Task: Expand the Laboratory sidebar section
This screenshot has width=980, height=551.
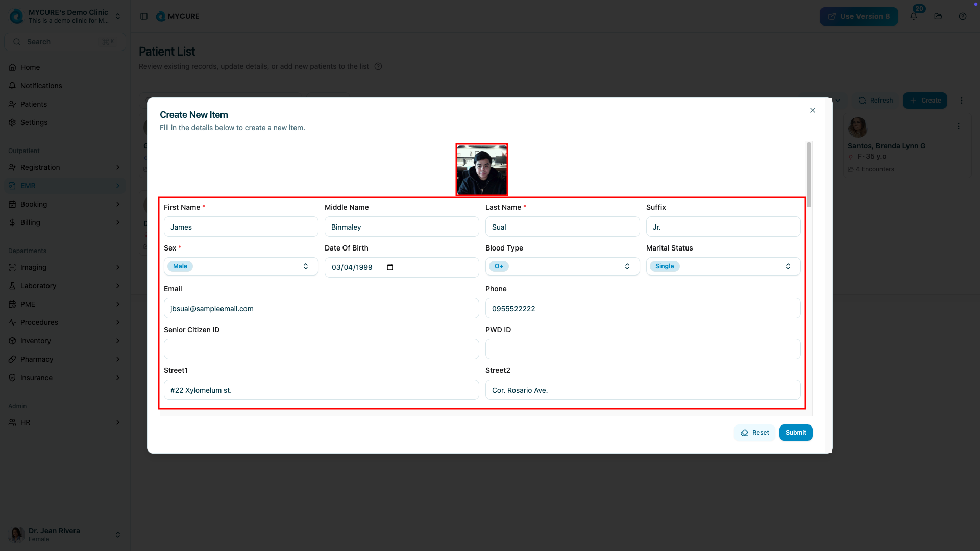Action: (65, 286)
